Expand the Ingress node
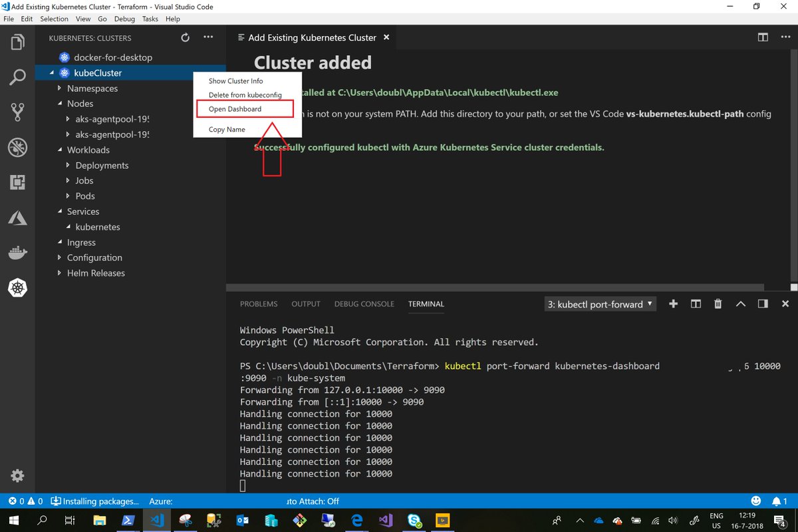The image size is (798, 532). [81, 243]
